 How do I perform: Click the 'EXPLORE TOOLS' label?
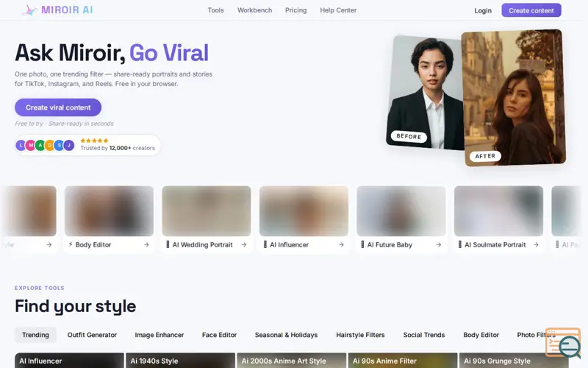coord(40,288)
